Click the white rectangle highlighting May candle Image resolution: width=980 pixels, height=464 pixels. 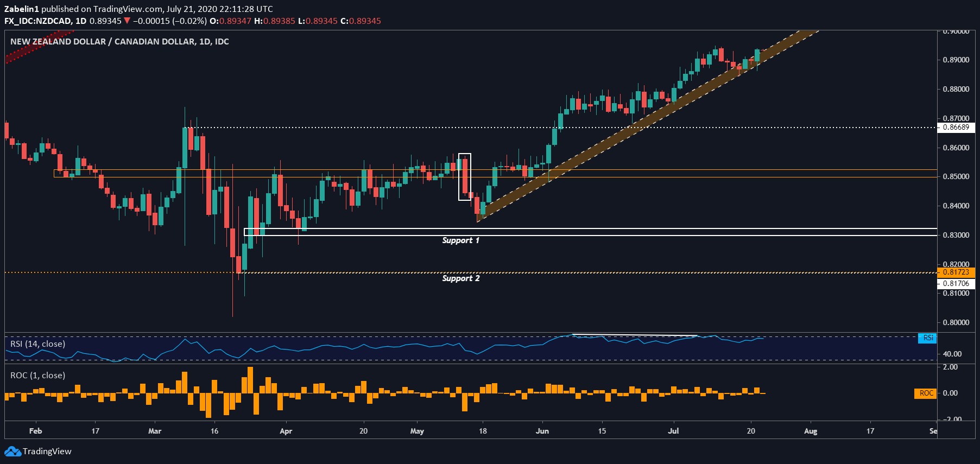465,177
